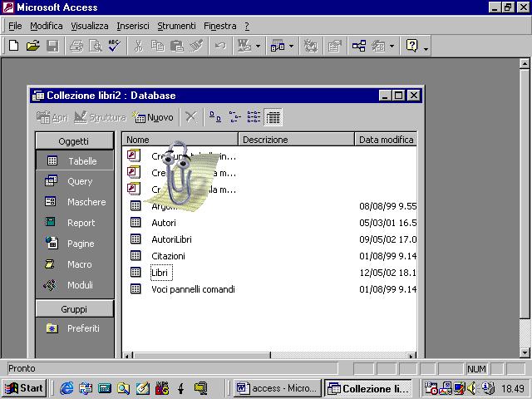532x399 pixels.
Task: Open the Windows Start button
Action: click(24, 388)
